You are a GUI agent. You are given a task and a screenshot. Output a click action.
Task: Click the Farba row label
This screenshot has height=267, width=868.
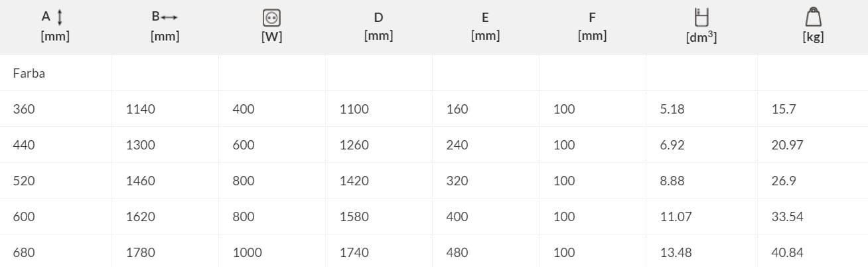click(x=29, y=73)
